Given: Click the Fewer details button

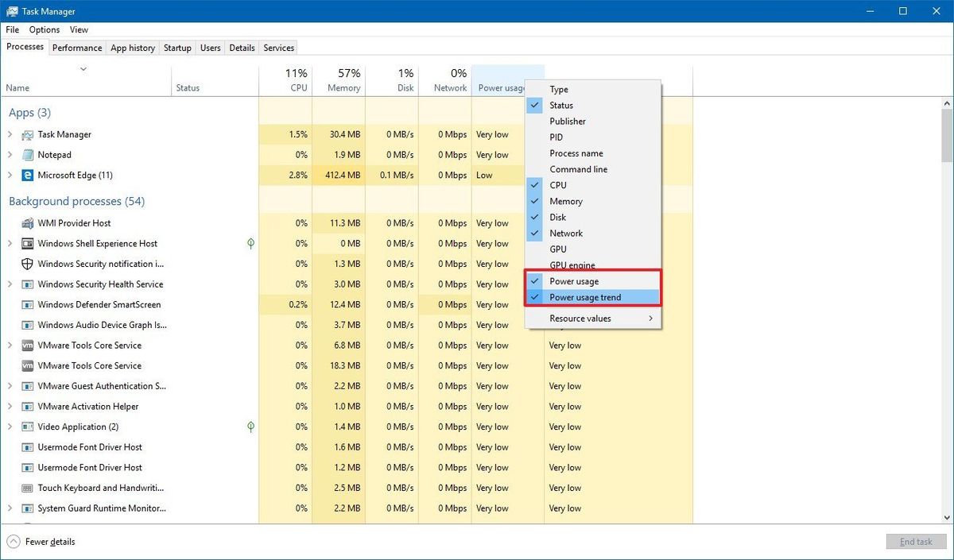Looking at the screenshot, I should 41,542.
